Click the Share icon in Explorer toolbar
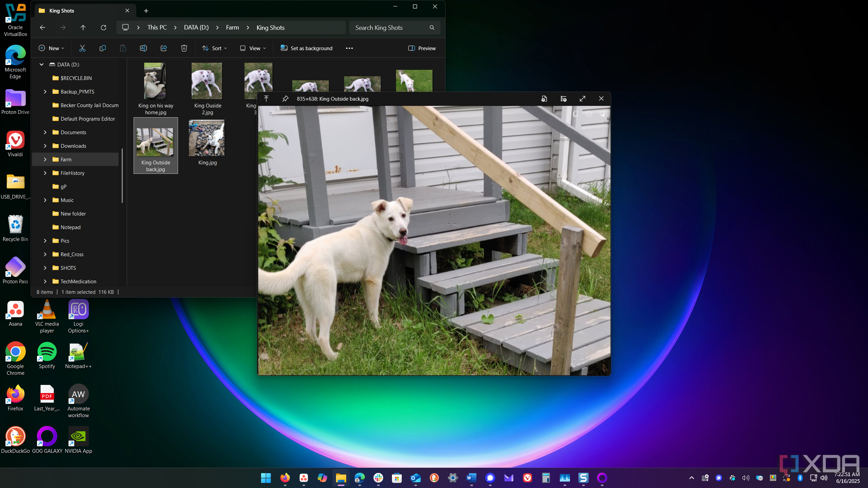This screenshot has height=488, width=868. tap(164, 48)
